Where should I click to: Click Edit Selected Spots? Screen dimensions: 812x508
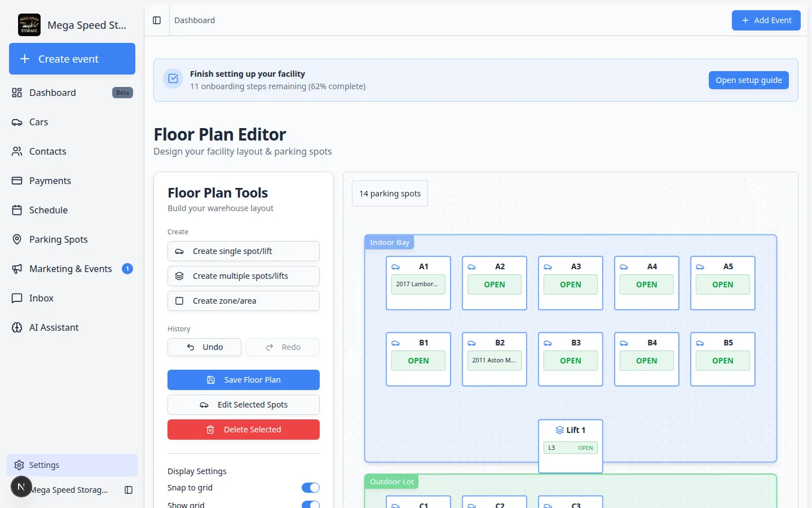[x=244, y=405]
